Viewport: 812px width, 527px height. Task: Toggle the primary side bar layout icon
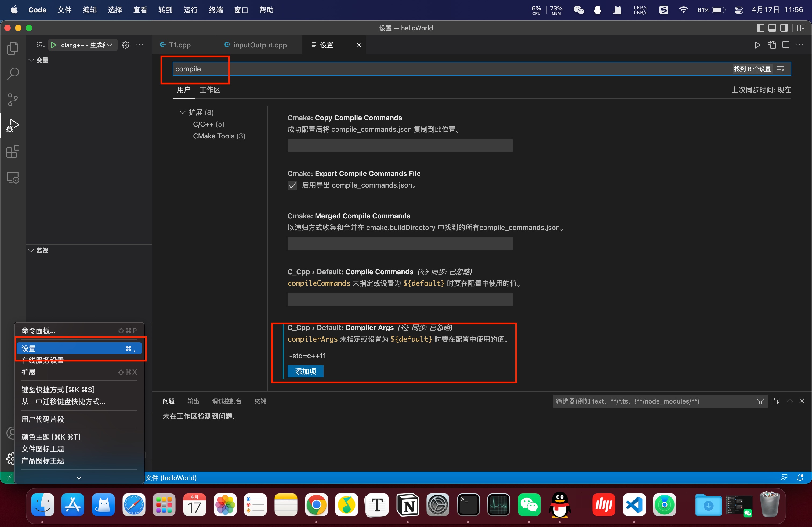point(760,28)
